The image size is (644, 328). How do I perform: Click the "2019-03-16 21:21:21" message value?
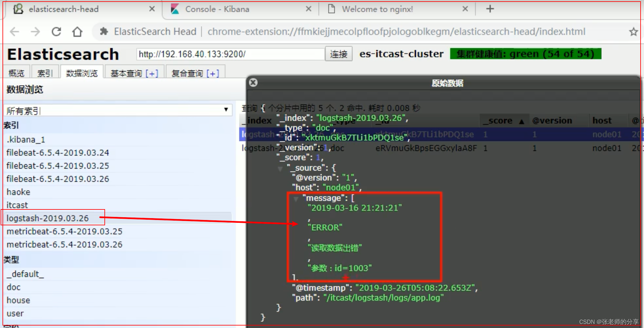355,208
